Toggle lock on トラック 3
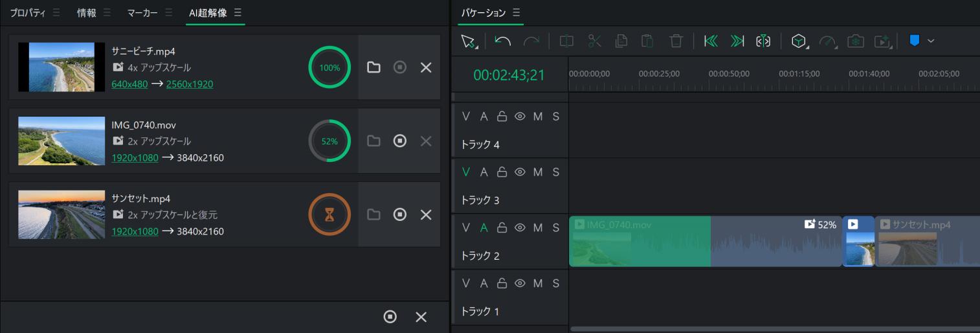Viewport: 980px width, 333px height. coord(502,172)
